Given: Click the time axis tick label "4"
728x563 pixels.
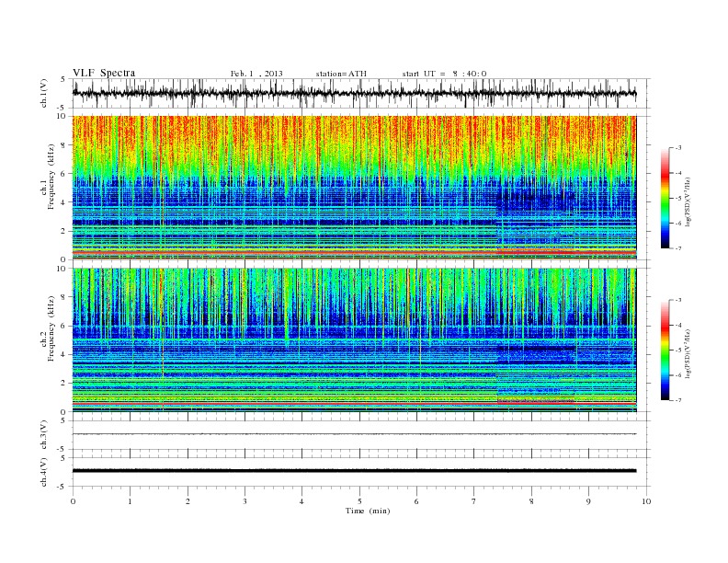Looking at the screenshot, I should tap(301, 501).
